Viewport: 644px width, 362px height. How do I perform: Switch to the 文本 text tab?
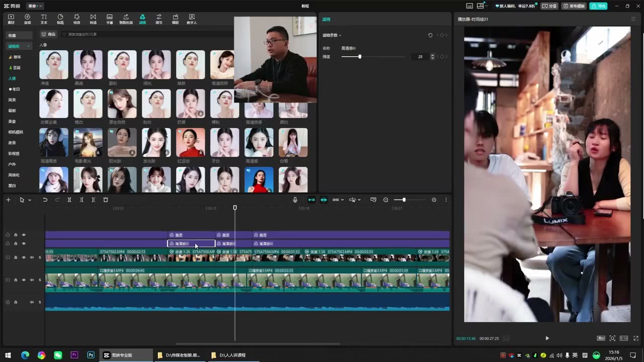[x=44, y=19]
